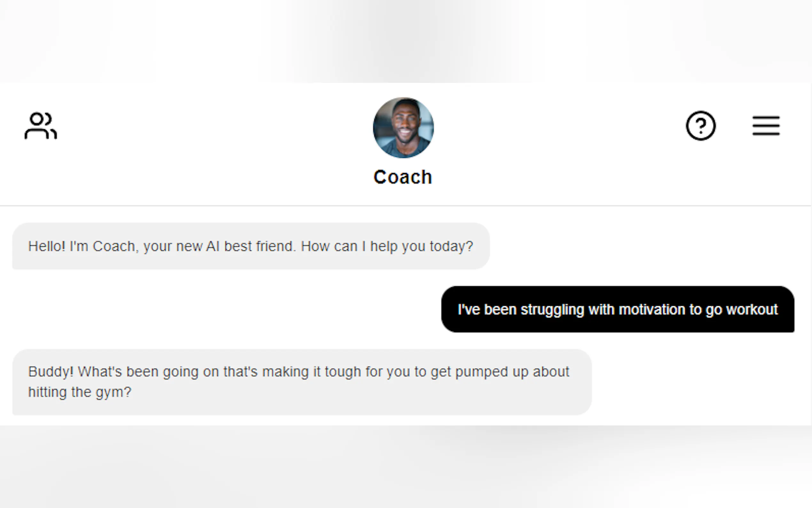Open the hamburger menu
The height and width of the screenshot is (508, 812).
pyautogui.click(x=766, y=126)
